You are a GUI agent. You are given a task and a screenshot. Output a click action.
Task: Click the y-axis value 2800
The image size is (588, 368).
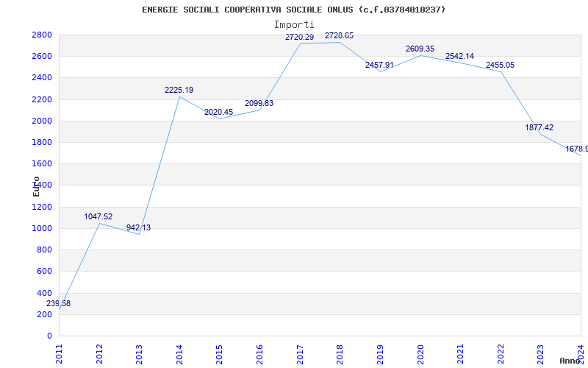[42, 35]
